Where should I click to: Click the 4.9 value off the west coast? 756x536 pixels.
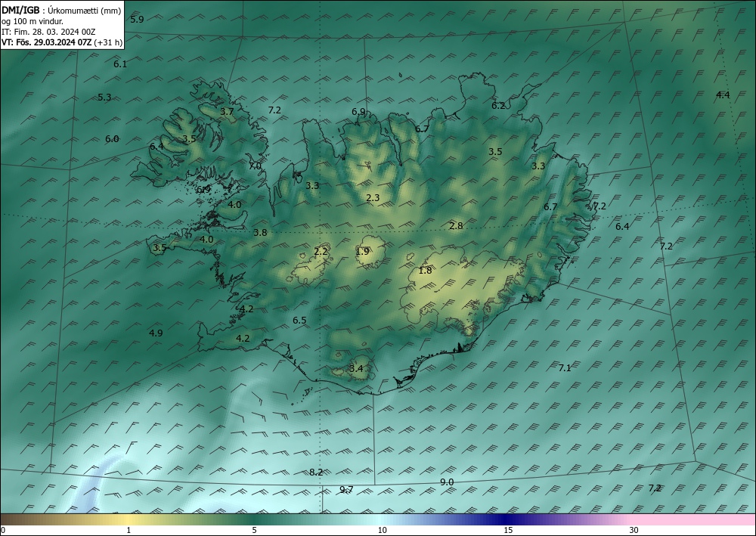pos(156,333)
